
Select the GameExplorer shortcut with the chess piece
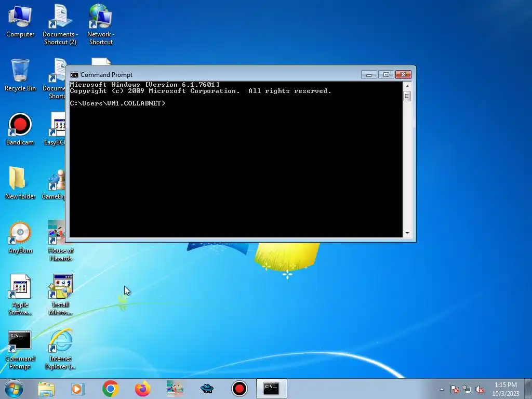[x=54, y=183]
